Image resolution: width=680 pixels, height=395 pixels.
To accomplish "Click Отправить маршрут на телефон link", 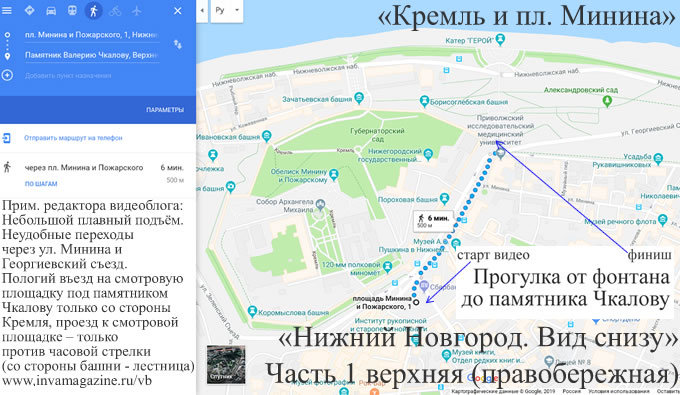I will coord(73,138).
